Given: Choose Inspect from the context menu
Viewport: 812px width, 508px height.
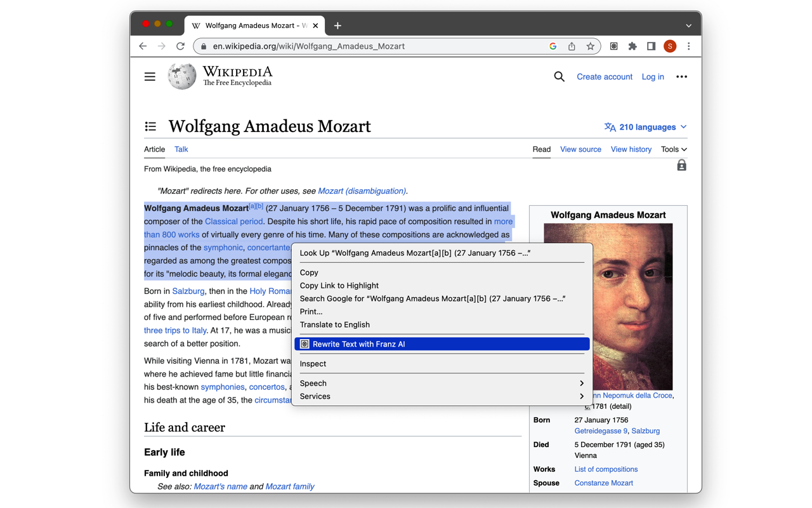Looking at the screenshot, I should click(442, 364).
